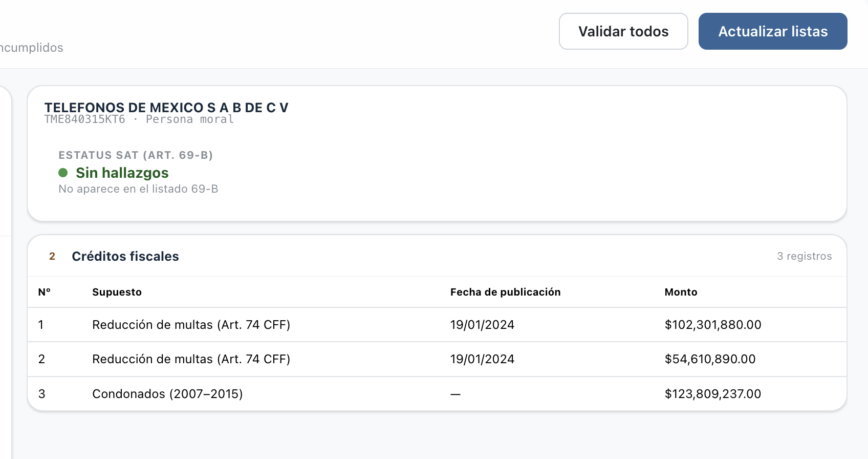Image resolution: width=868 pixels, height=459 pixels.
Task: Click the $102,301,880.00 amount cell
Action: (713, 325)
